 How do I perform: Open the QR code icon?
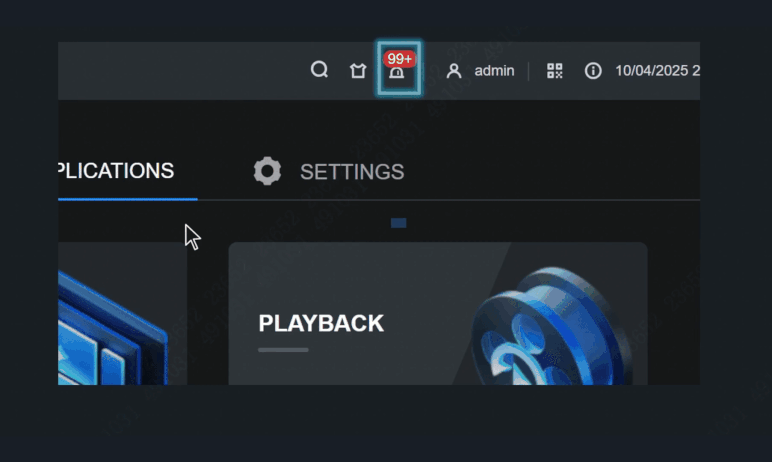tap(555, 71)
